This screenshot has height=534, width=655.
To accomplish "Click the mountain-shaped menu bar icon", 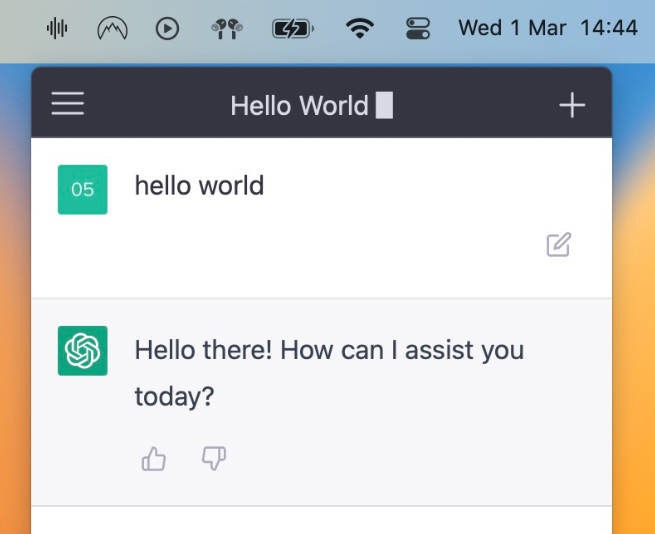I will [x=112, y=29].
